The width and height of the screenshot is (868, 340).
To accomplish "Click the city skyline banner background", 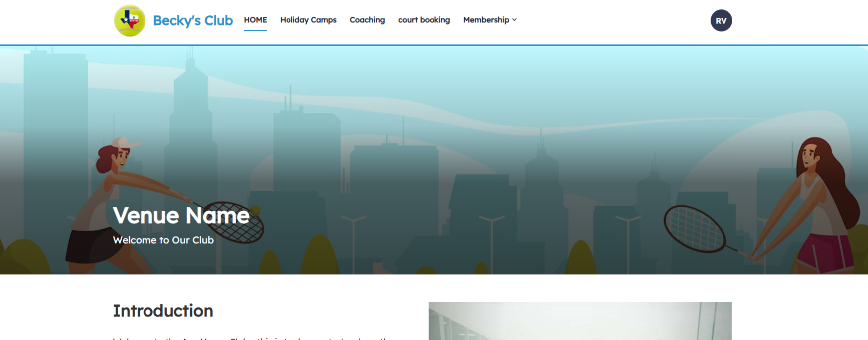I will tap(424, 124).
